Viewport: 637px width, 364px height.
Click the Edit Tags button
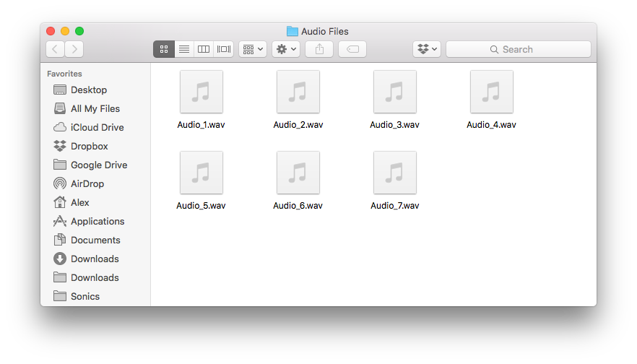click(x=352, y=49)
